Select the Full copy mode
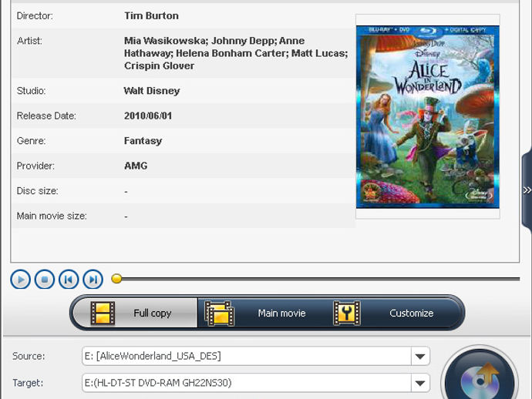The width and height of the screenshot is (532, 399). point(136,313)
